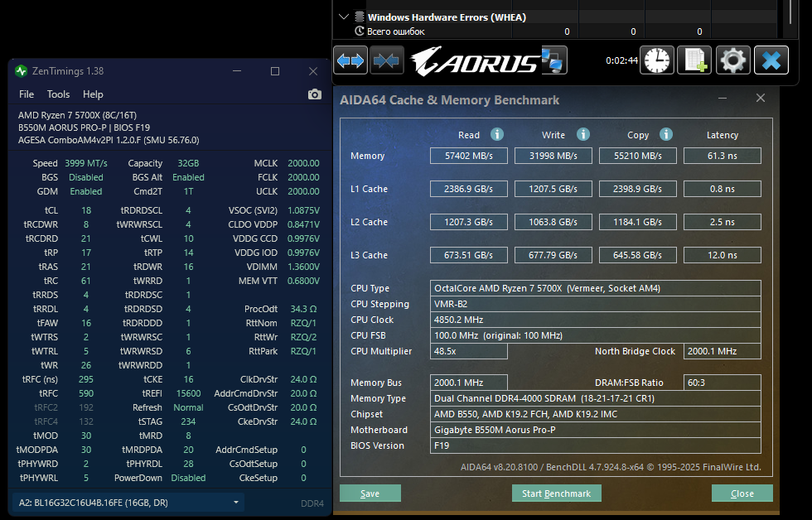Click the Motherboard field Gigabyte B550M Aorus
Image resolution: width=812 pixels, height=520 pixels.
596,430
